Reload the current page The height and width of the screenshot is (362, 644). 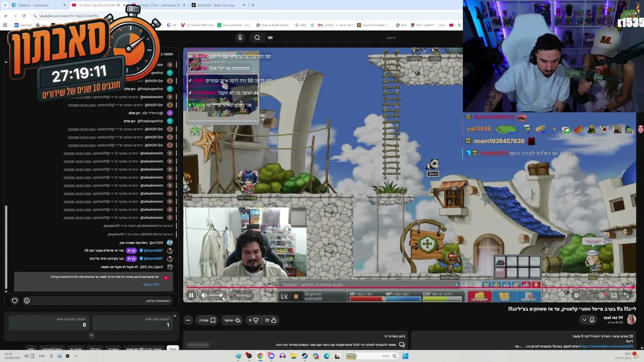(x=24, y=16)
